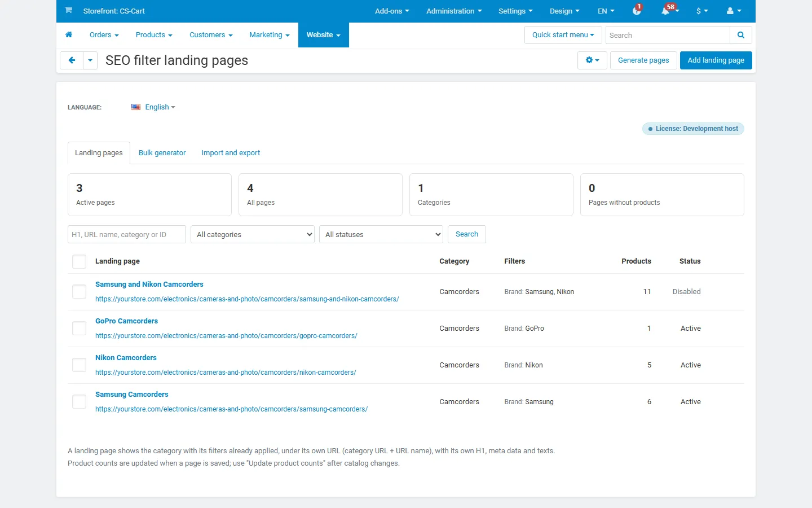The width and height of the screenshot is (812, 508).
Task: Switch to the Bulk generator tab
Action: [x=162, y=153]
